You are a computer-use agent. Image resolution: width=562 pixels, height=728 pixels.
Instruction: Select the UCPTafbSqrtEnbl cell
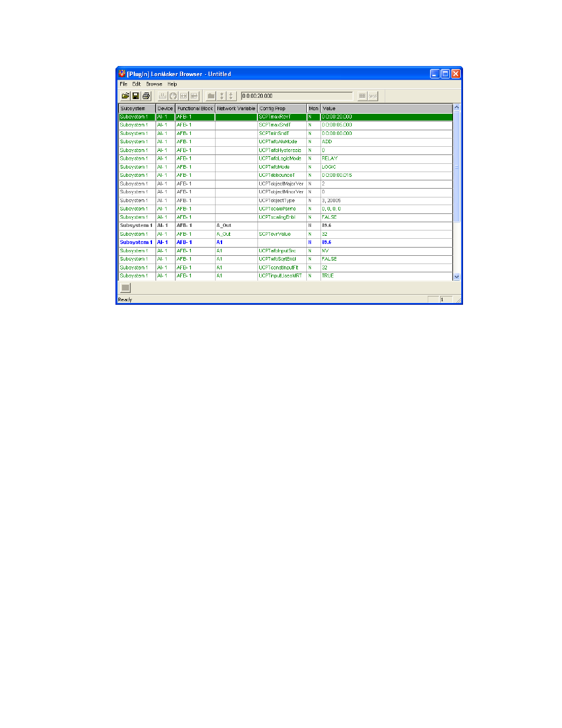point(282,259)
